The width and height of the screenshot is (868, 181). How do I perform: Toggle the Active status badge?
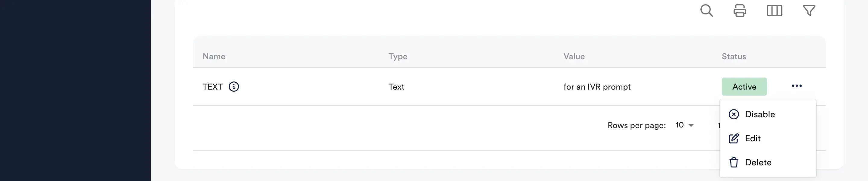click(x=744, y=87)
